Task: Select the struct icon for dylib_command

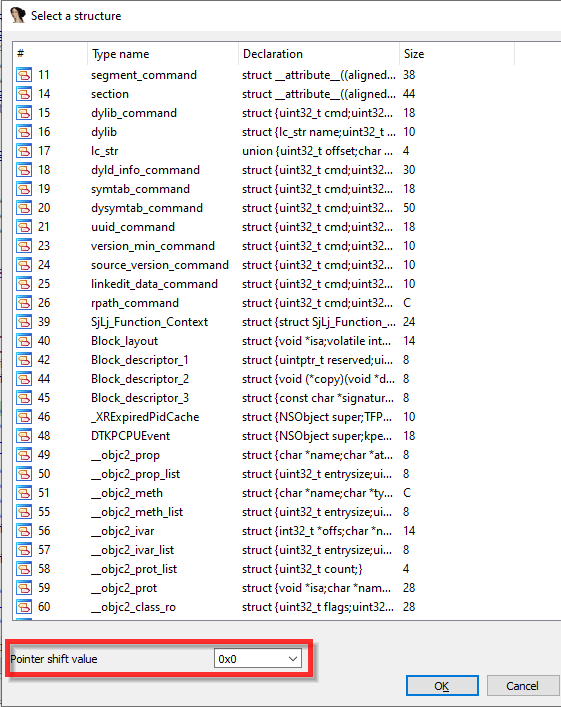Action: [24, 113]
